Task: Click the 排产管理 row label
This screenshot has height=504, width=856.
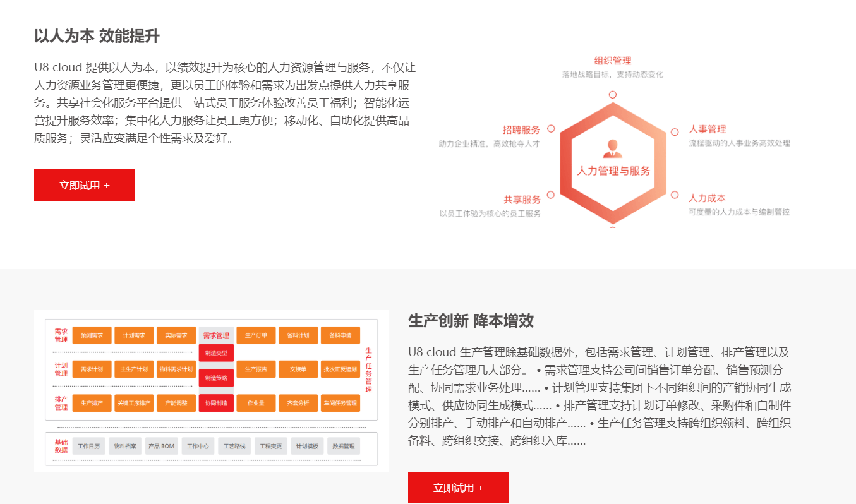Action: coord(61,403)
